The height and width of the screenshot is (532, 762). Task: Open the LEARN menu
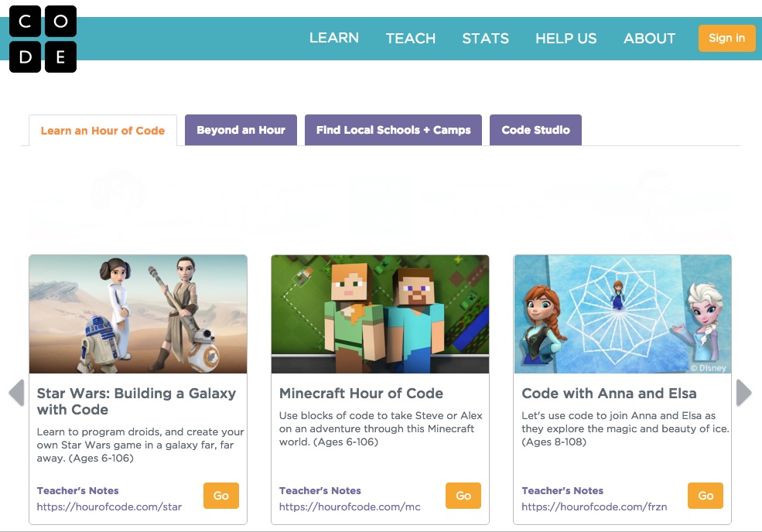(333, 38)
